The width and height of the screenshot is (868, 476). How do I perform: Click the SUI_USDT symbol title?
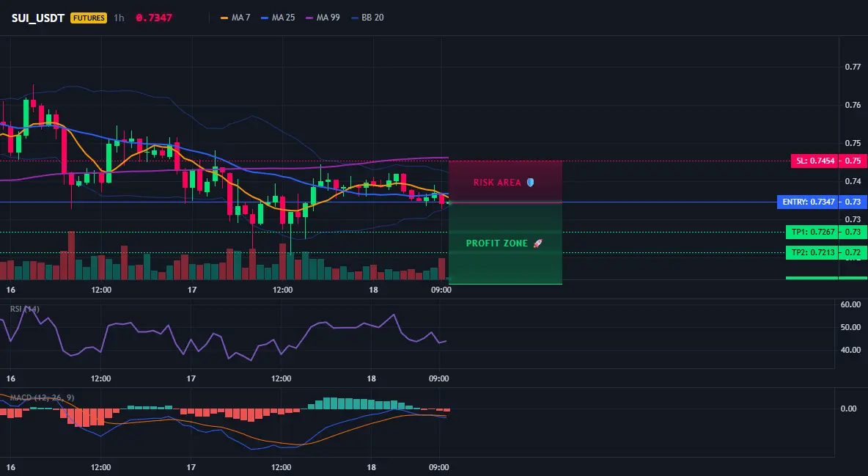(x=38, y=18)
